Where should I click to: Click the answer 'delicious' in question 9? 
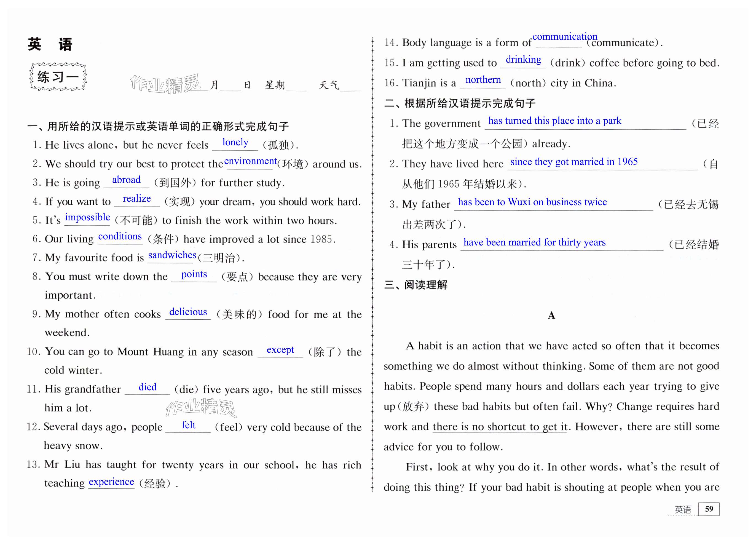188,312
